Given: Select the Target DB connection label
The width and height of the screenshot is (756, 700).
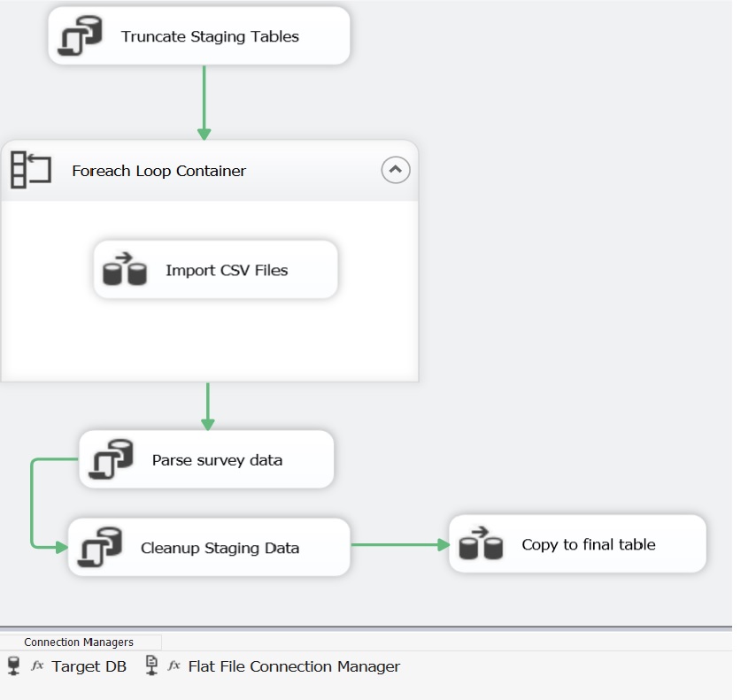Looking at the screenshot, I should (x=89, y=666).
